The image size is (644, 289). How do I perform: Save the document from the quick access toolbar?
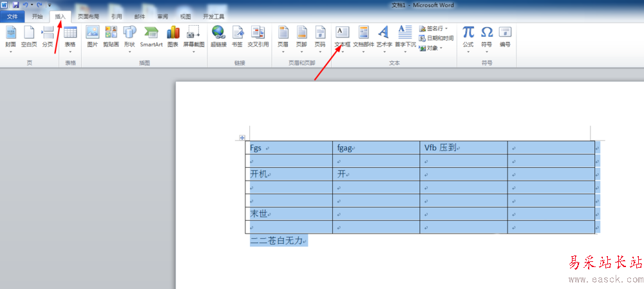click(x=16, y=5)
